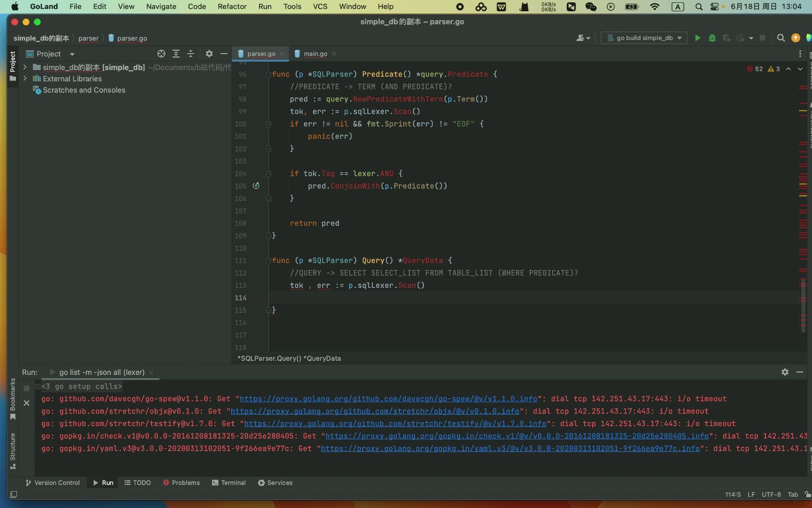Image resolution: width=812 pixels, height=508 pixels.
Task: Click Select Opened File target icon
Action: (161, 54)
